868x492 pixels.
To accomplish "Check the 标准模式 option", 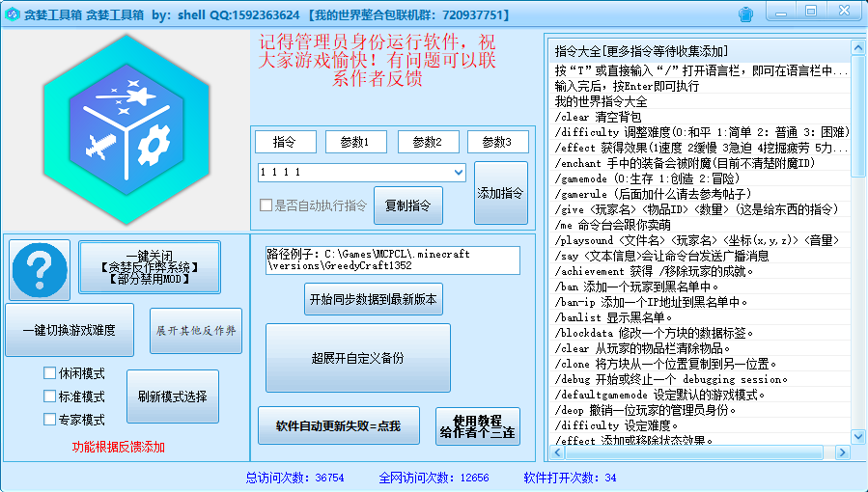I will click(50, 396).
